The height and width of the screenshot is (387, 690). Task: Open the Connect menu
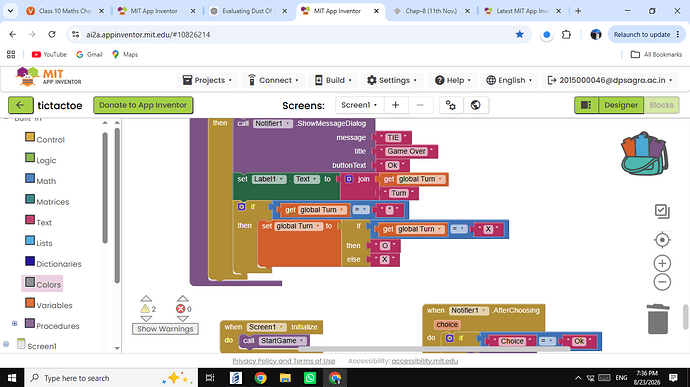click(273, 80)
